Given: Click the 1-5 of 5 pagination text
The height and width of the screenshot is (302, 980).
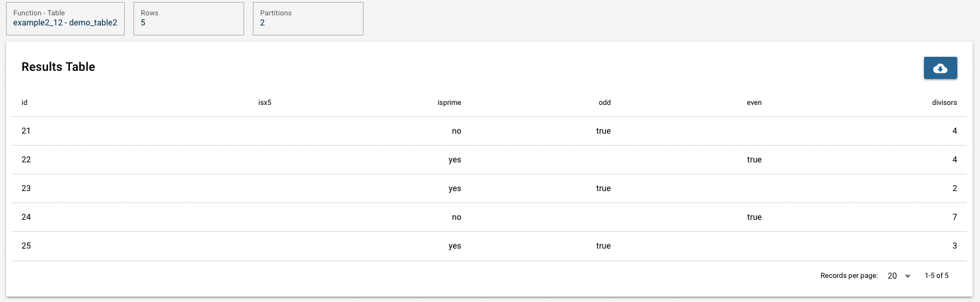Looking at the screenshot, I should 937,276.
